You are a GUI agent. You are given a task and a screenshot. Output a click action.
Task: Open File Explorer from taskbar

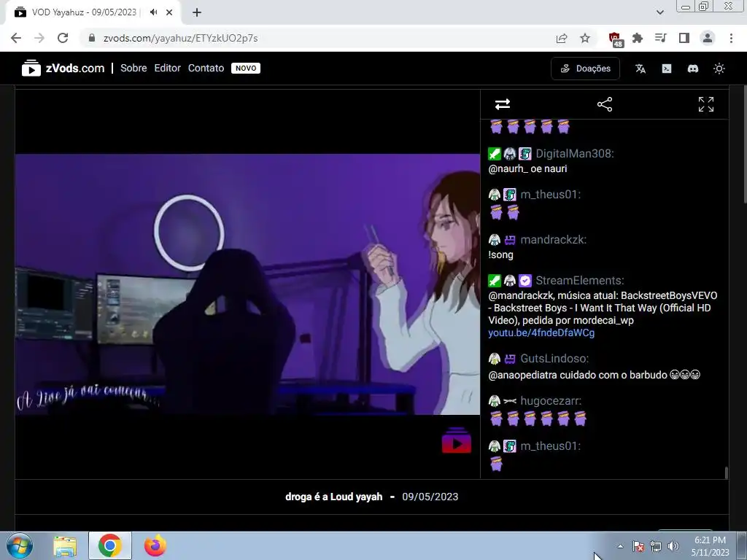pyautogui.click(x=65, y=545)
